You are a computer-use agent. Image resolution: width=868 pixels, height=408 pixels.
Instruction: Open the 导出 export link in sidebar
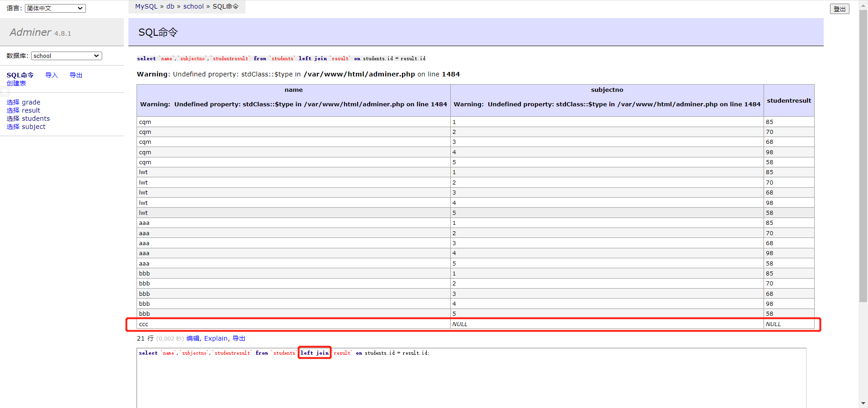click(x=76, y=75)
